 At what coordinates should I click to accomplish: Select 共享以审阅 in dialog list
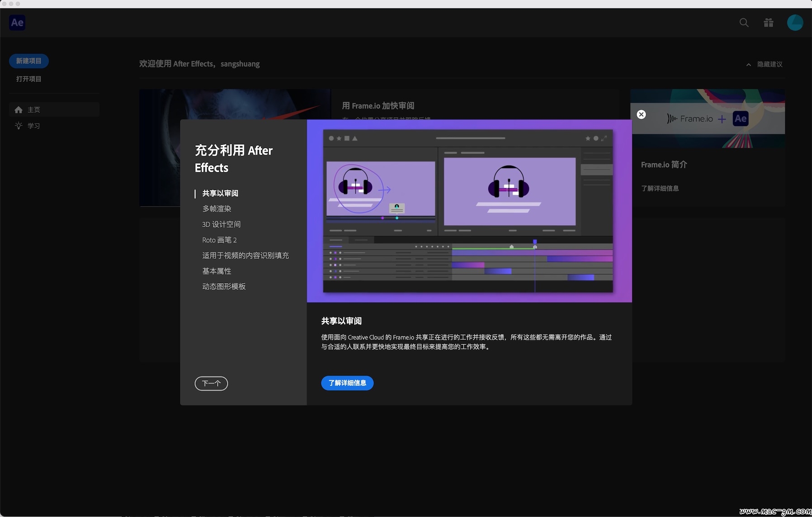pos(220,193)
